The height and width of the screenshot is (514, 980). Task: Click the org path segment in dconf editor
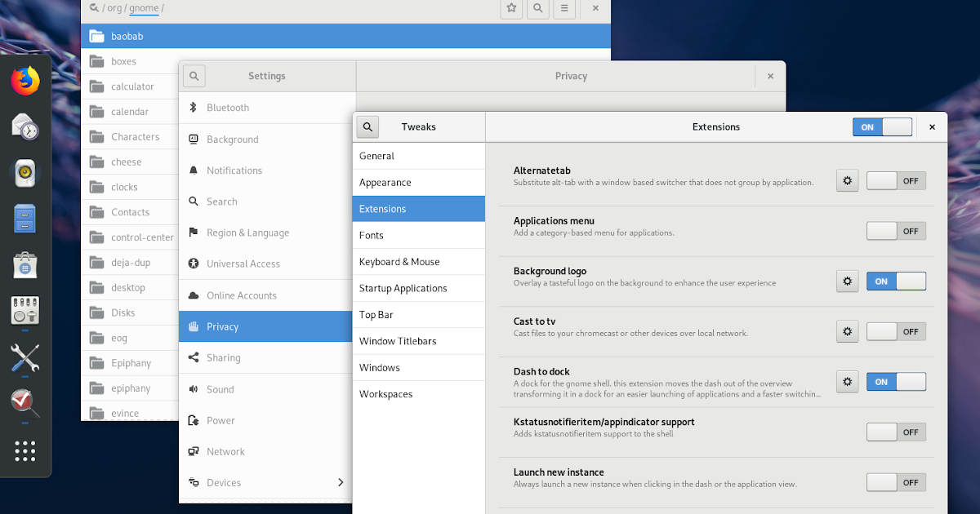(114, 8)
